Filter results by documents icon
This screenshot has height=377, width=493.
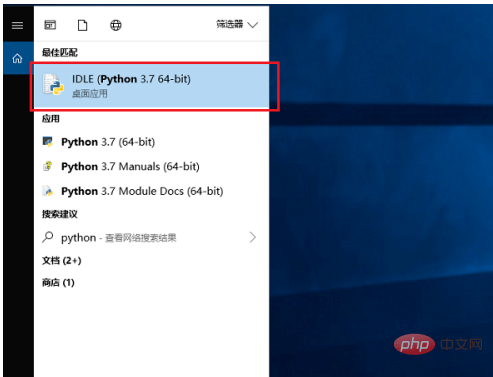click(x=82, y=25)
